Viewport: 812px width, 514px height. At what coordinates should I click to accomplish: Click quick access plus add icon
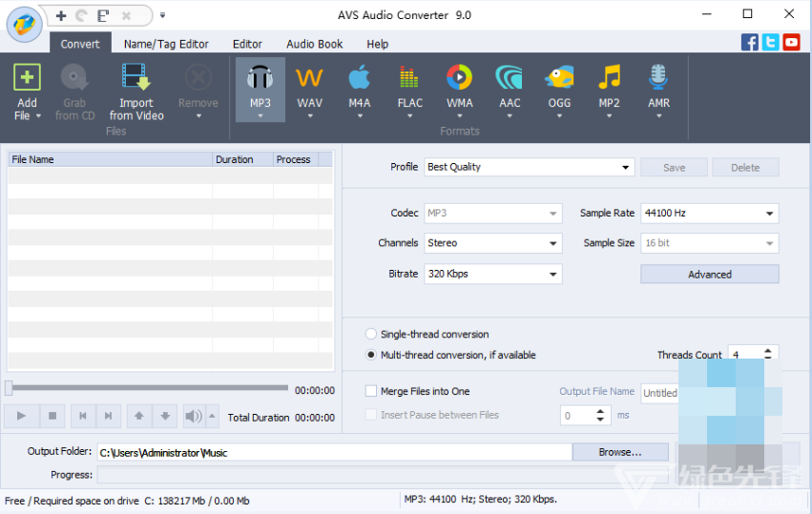61,15
